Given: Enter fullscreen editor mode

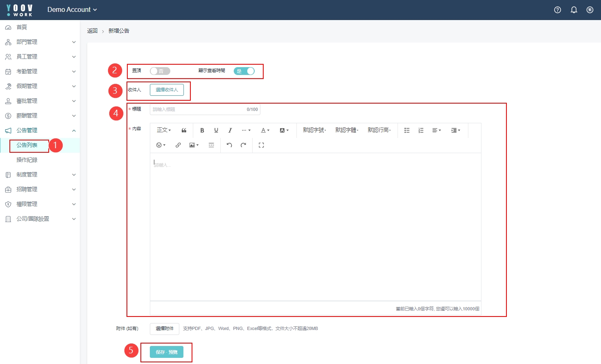Looking at the screenshot, I should click(x=261, y=145).
